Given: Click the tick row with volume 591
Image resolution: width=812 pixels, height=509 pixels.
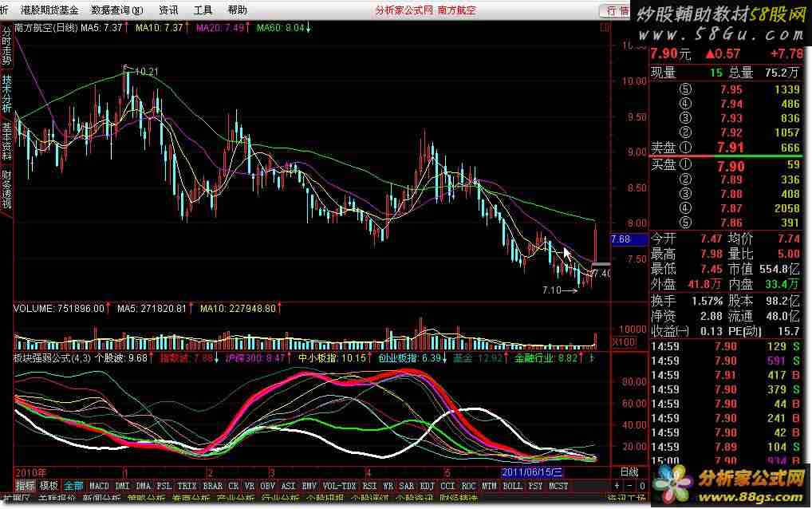Looking at the screenshot, I should click(726, 361).
